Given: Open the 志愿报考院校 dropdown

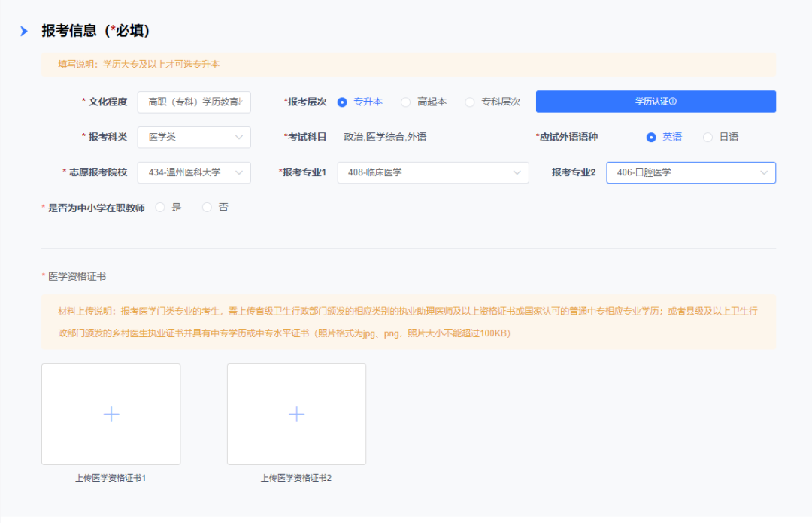Looking at the screenshot, I should coord(194,172).
